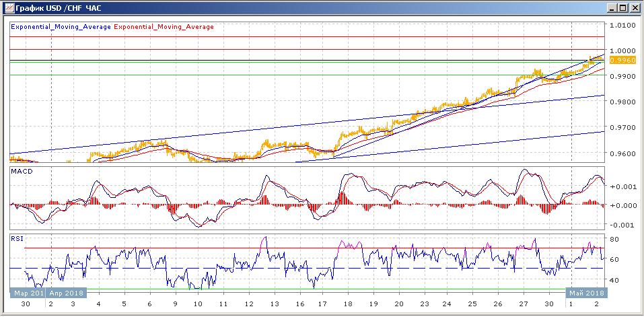Viewport: 644px width, 317px height.
Task: Click the 0.9700 price axis label
Action: click(622, 128)
